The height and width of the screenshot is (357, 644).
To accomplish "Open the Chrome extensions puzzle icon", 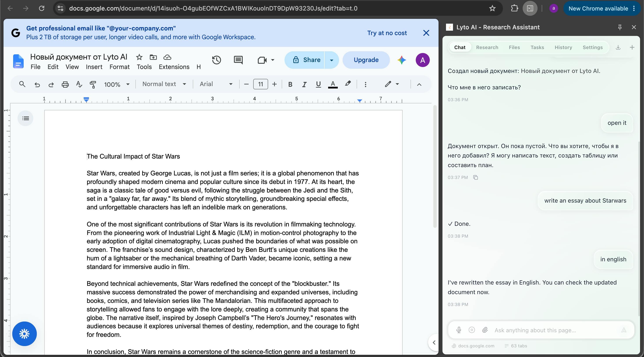I will click(514, 8).
